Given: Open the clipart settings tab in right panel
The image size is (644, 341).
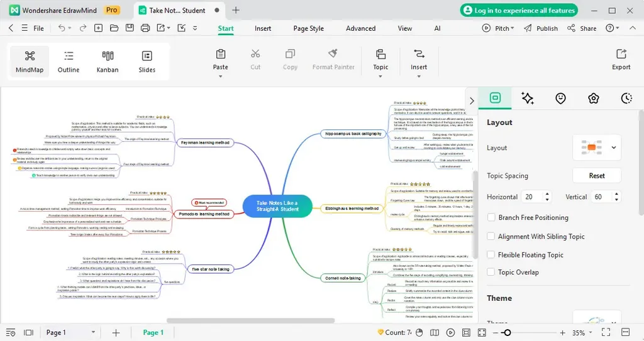Looking at the screenshot, I should click(x=593, y=98).
